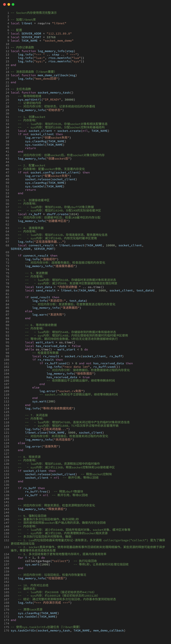
Task: Click log_memory_info("垃圾回收后")
Action: [42, 578]
